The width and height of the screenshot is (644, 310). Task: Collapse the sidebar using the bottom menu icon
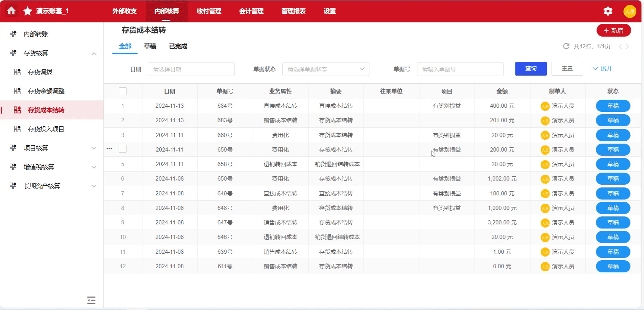pyautogui.click(x=91, y=300)
